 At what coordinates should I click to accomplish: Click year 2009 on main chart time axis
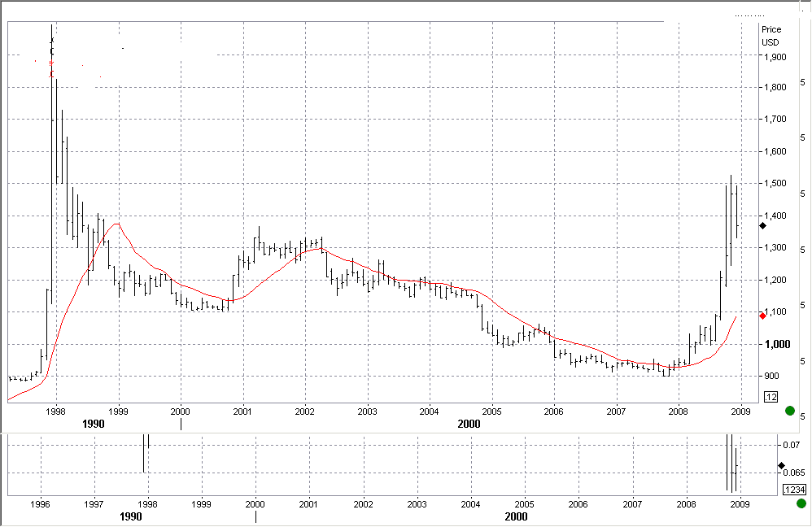tap(740, 412)
